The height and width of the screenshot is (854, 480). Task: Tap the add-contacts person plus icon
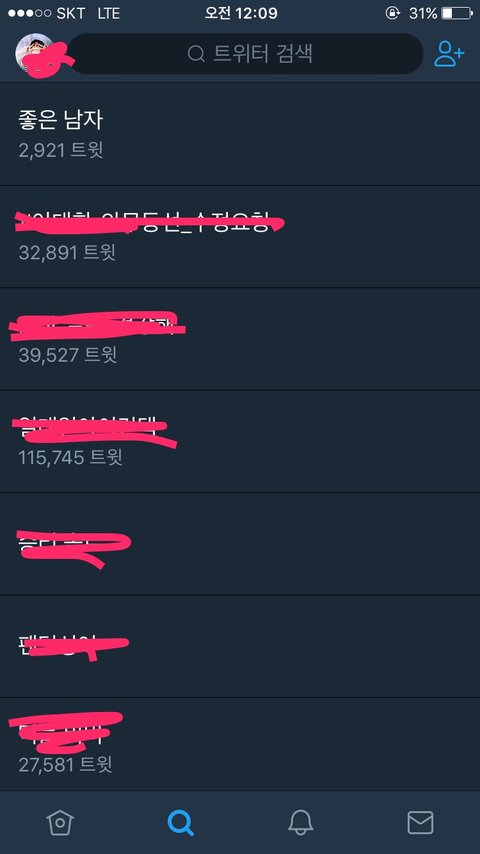[449, 54]
